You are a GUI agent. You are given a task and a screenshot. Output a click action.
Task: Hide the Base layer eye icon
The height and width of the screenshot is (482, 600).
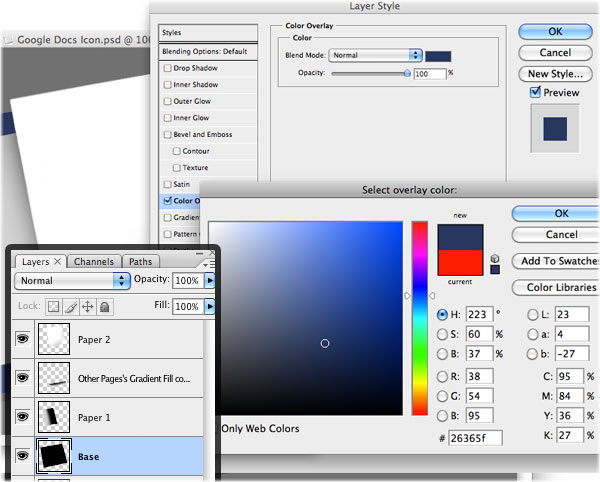pyautogui.click(x=23, y=455)
